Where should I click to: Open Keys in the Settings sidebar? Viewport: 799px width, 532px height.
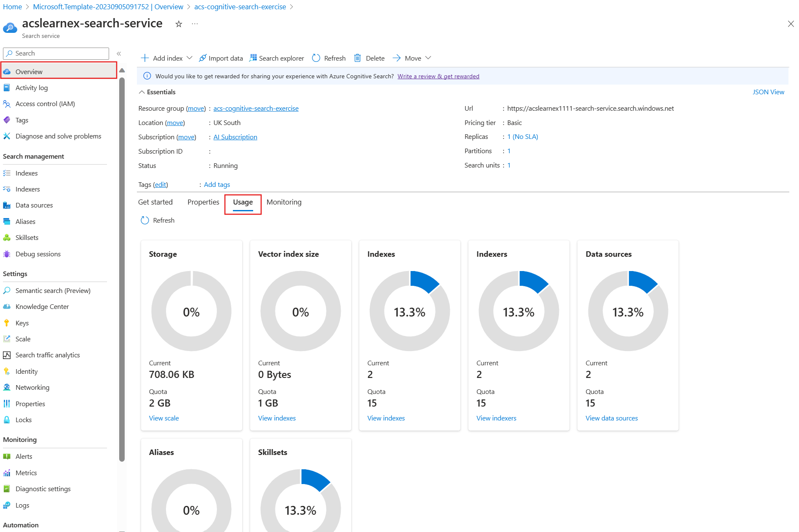pos(22,323)
